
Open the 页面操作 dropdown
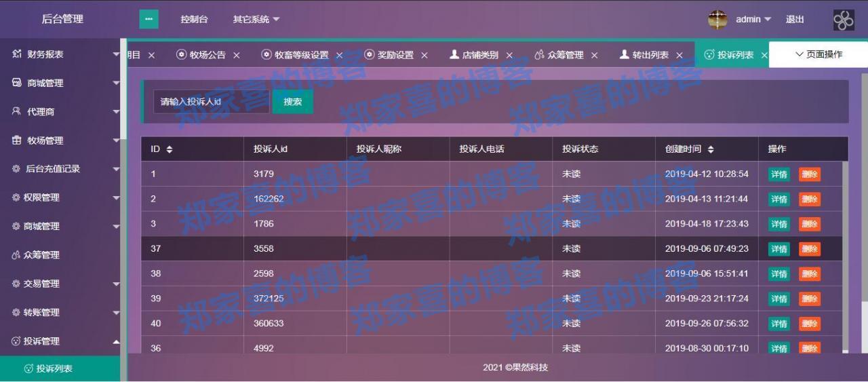(818, 54)
